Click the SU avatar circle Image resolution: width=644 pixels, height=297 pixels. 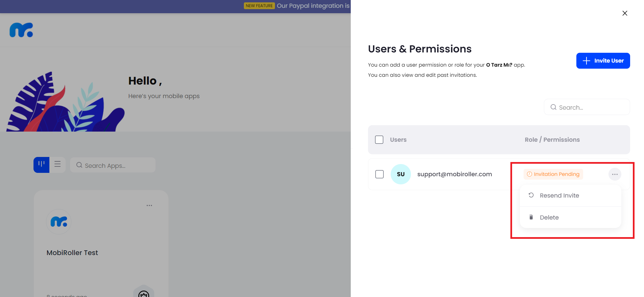click(401, 174)
